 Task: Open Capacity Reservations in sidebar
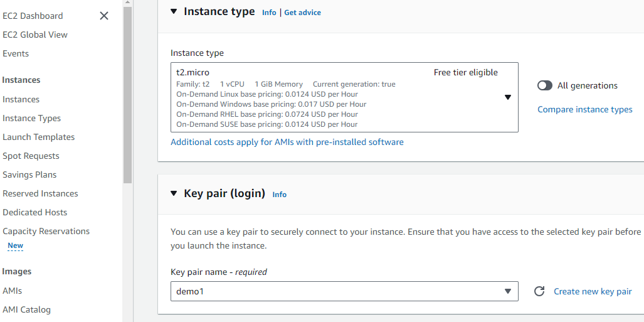(x=46, y=231)
